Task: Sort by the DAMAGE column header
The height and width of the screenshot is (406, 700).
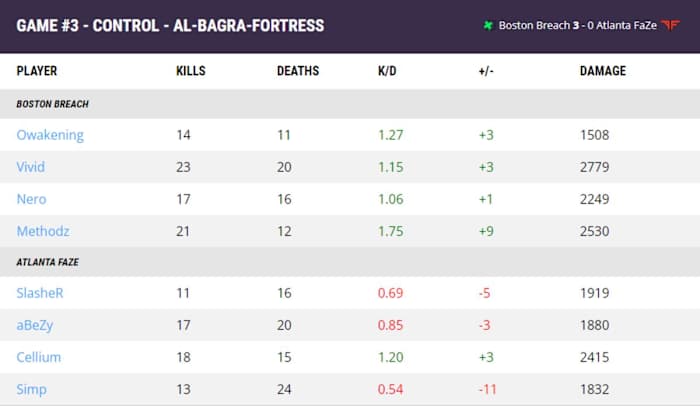Action: pyautogui.click(x=603, y=71)
